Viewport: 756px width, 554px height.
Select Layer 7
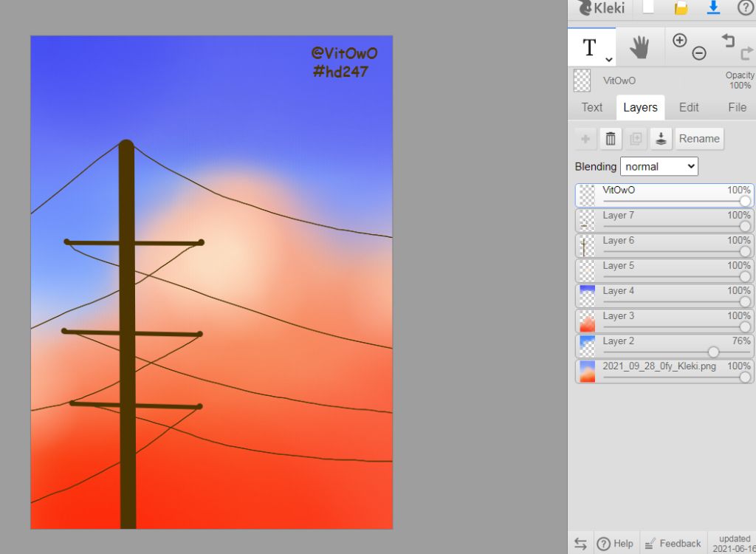point(664,221)
